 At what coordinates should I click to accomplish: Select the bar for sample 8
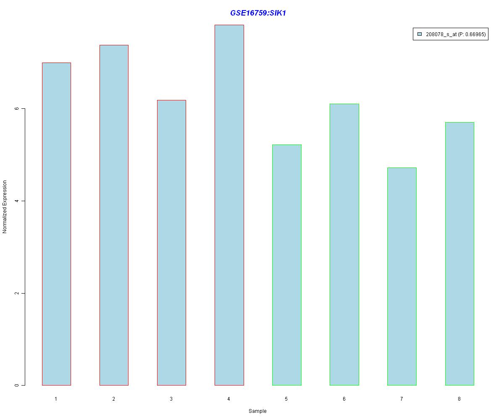pyautogui.click(x=459, y=254)
